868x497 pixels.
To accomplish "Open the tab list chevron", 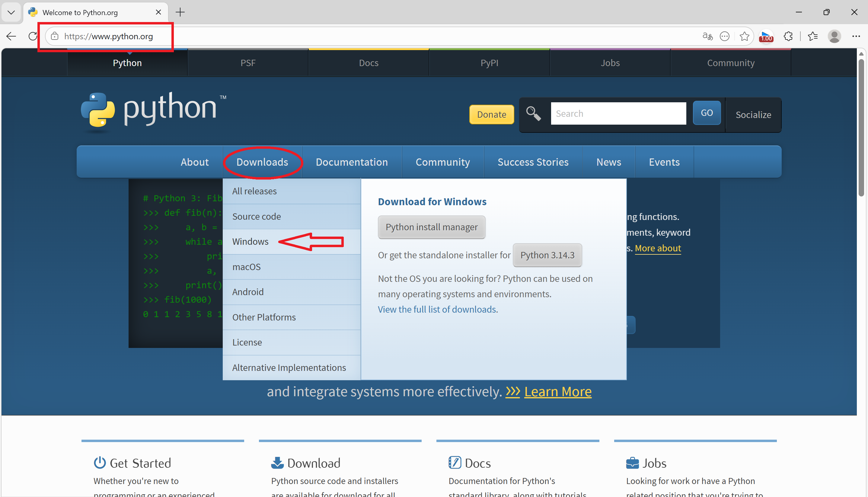I will (x=11, y=13).
